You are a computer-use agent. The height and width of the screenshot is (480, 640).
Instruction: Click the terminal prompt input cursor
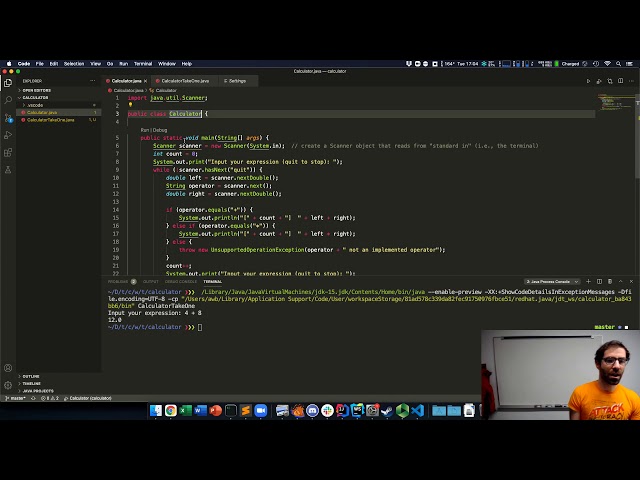tap(200, 327)
